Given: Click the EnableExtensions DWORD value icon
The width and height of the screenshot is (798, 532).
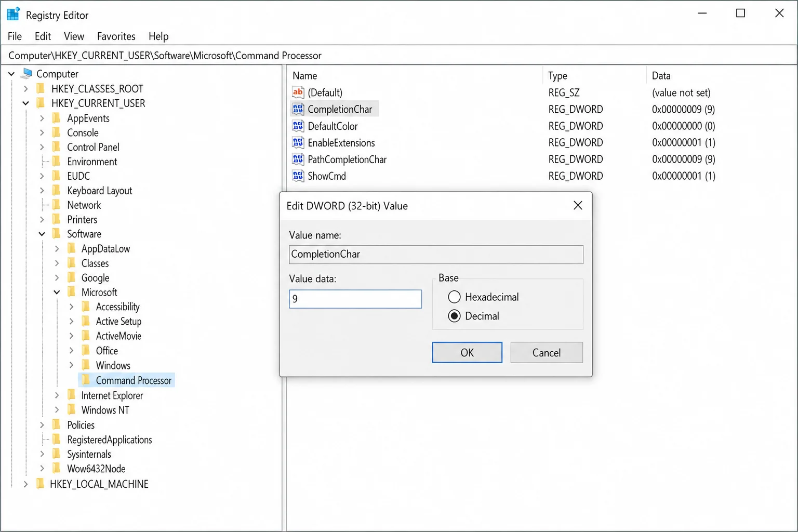Looking at the screenshot, I should pos(298,142).
